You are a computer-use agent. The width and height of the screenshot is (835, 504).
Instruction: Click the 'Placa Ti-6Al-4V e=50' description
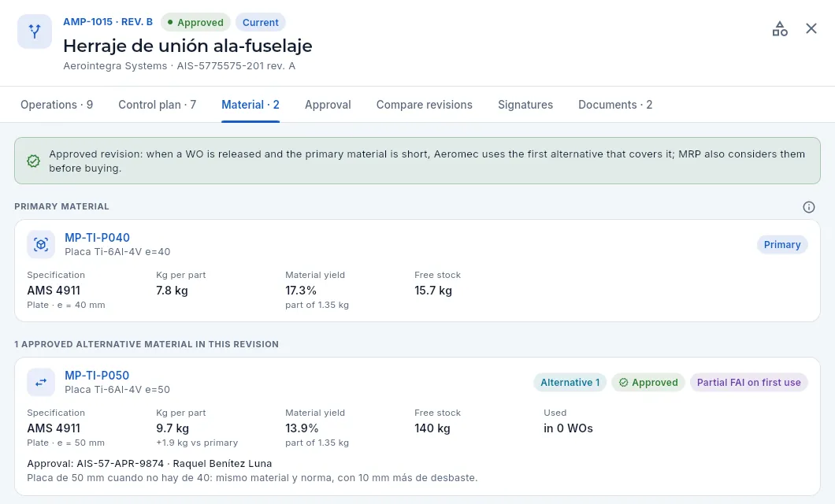pos(117,390)
